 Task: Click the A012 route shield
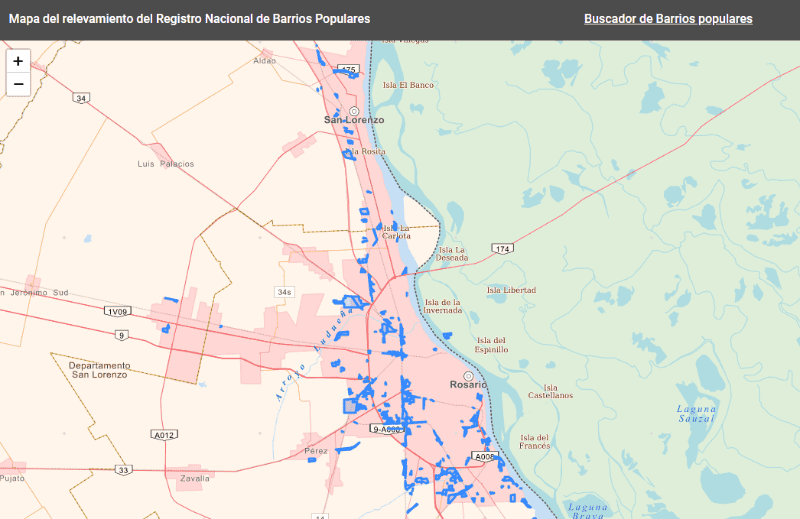click(165, 435)
